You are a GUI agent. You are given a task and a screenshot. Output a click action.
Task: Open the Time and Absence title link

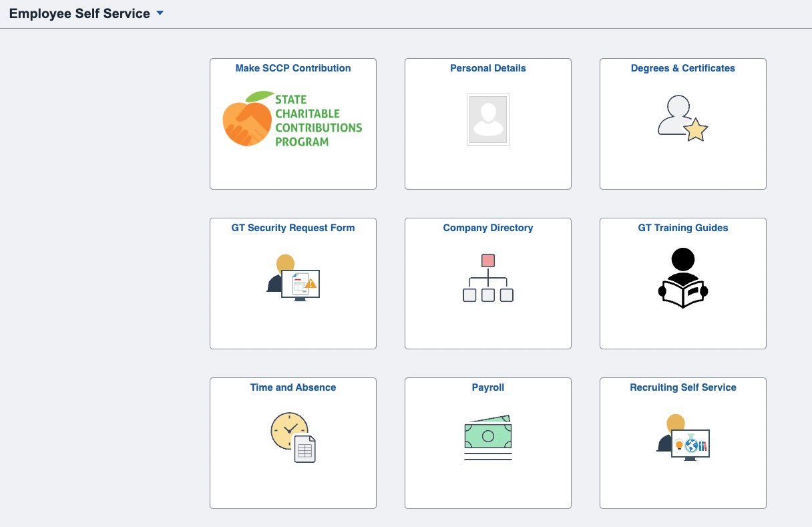[293, 387]
